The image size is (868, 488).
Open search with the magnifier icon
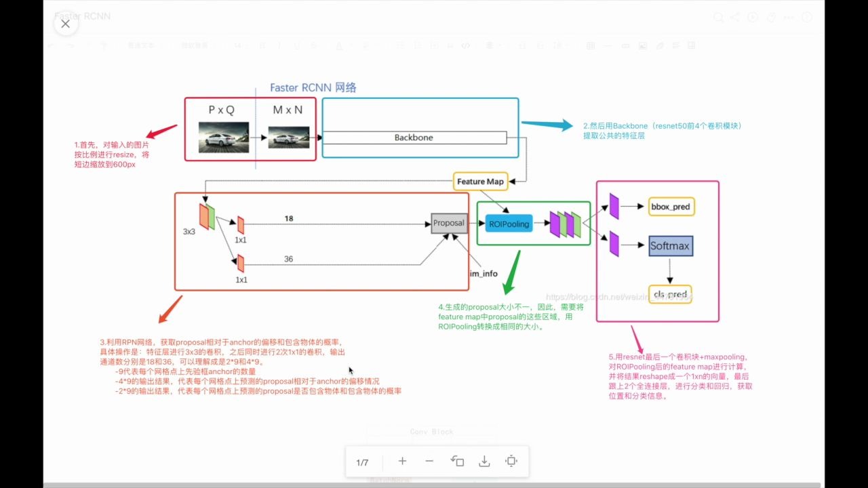pos(718,17)
